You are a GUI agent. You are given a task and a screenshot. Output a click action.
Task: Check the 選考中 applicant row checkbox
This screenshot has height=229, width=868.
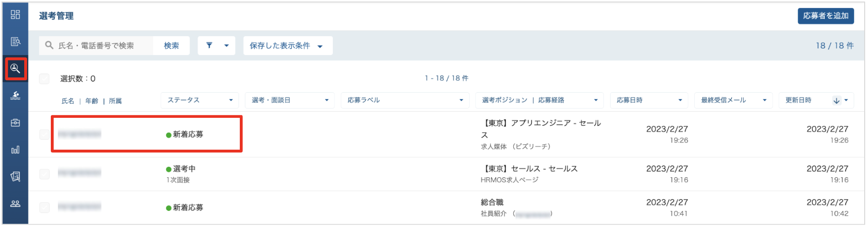pos(44,174)
